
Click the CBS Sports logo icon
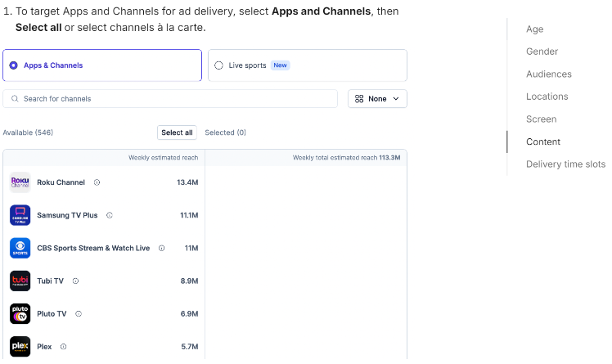(x=20, y=248)
